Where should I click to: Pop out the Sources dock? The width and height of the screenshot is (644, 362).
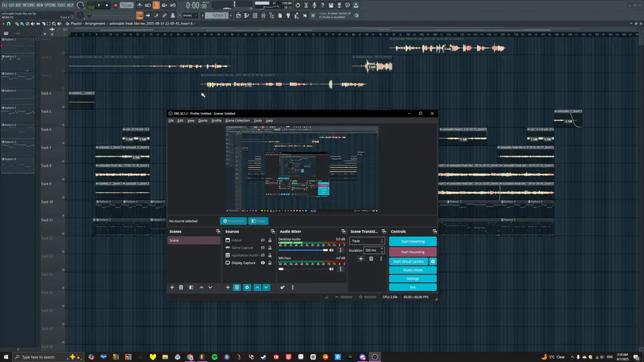[273, 232]
